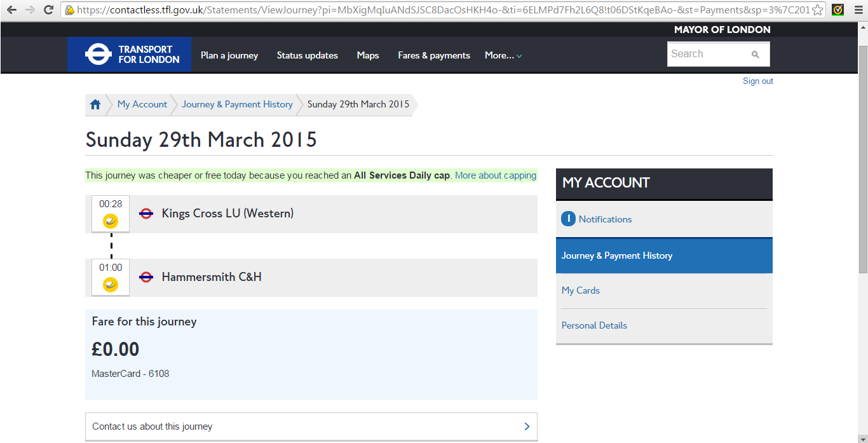Click the 00:28 departure time
This screenshot has width=868, height=443.
(111, 204)
